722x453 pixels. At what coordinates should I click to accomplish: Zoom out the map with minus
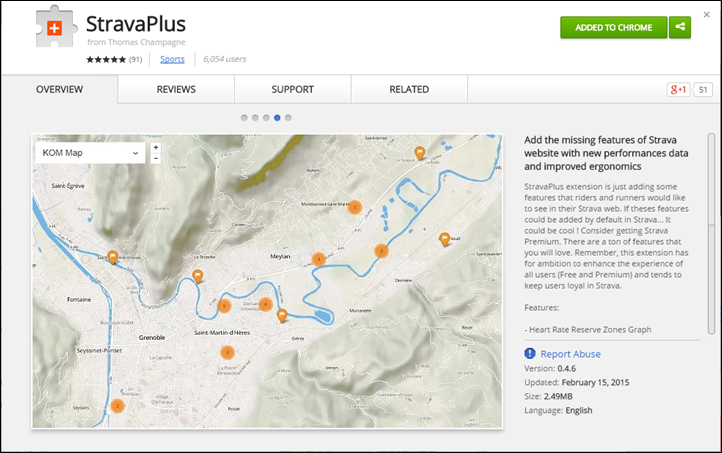pos(156,158)
